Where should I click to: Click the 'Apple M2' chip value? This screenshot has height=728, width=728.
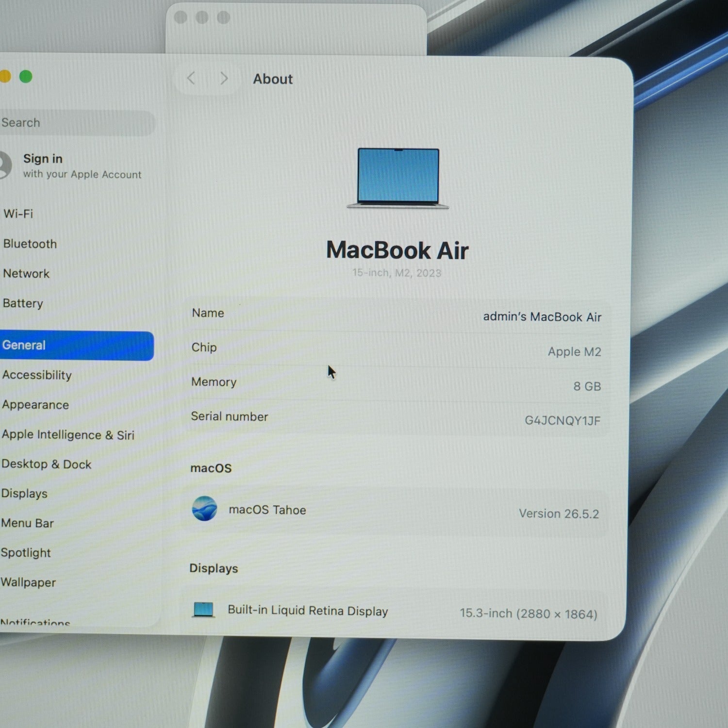pyautogui.click(x=575, y=351)
